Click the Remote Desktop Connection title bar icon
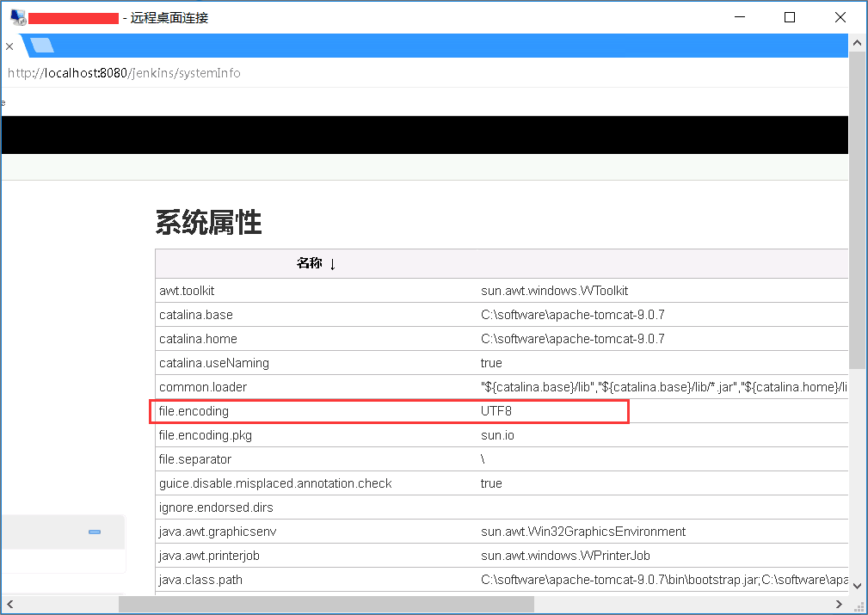The width and height of the screenshot is (868, 615). coord(17,17)
